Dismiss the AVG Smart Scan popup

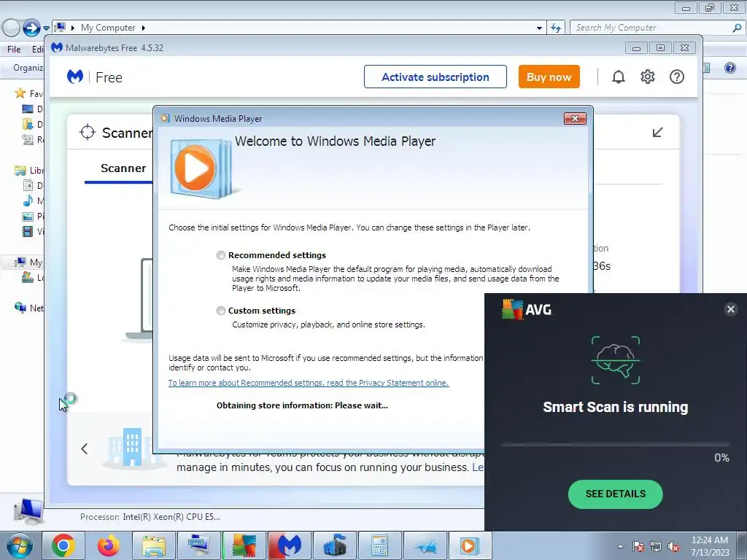731,309
